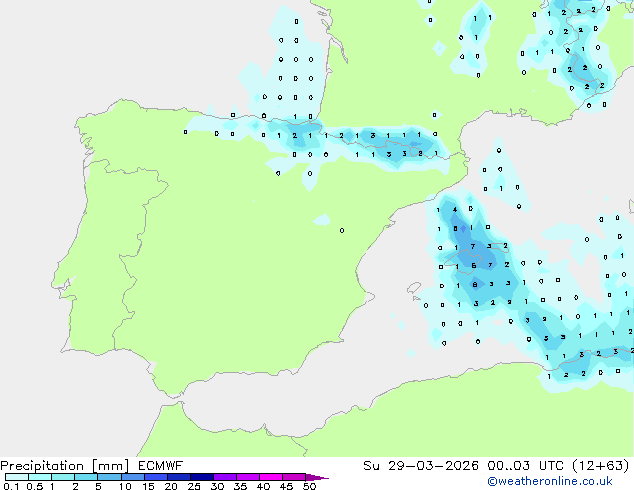Viewport: 634px width, 490px height.
Task: Click the '(12+63)' forecast step text
Action: point(600,466)
